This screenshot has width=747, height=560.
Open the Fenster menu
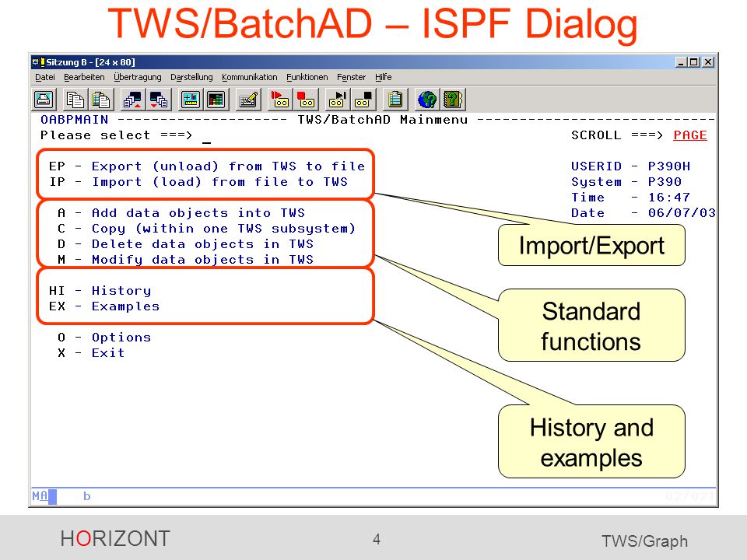[x=351, y=77]
